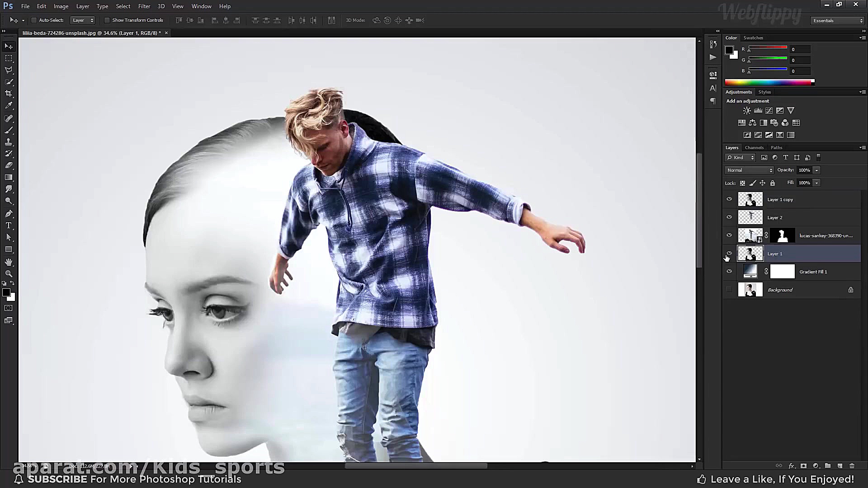Select the Horizontal Type tool
868x488 pixels.
[9, 225]
